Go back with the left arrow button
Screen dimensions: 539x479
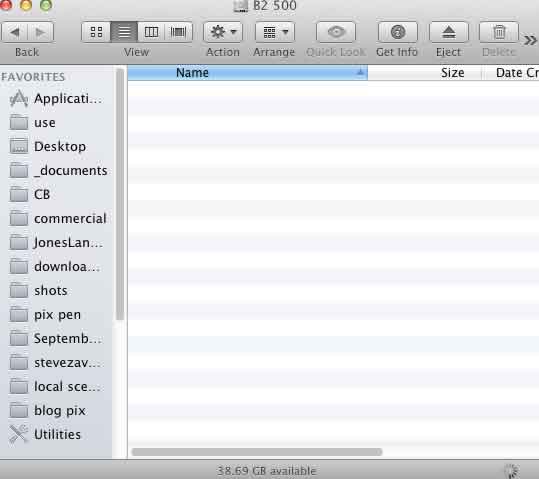[x=14, y=32]
